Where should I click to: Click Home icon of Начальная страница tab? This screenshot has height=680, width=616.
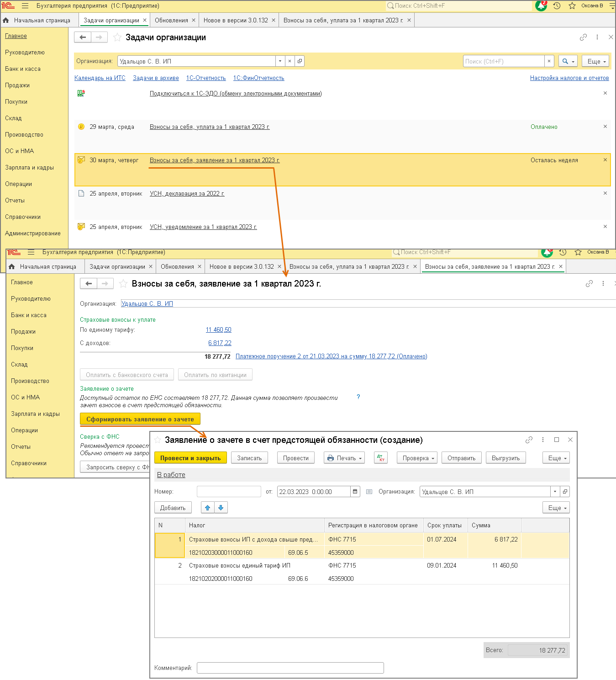(x=5, y=20)
